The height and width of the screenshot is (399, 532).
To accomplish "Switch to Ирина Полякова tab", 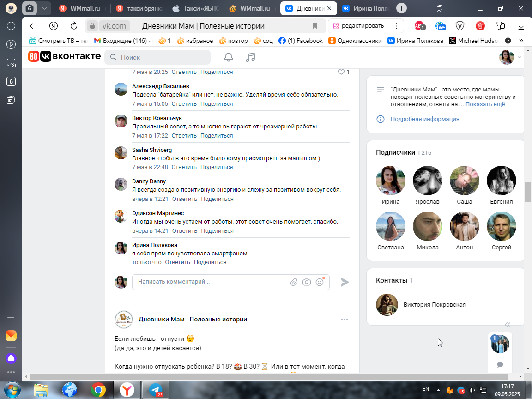I will click(x=365, y=8).
